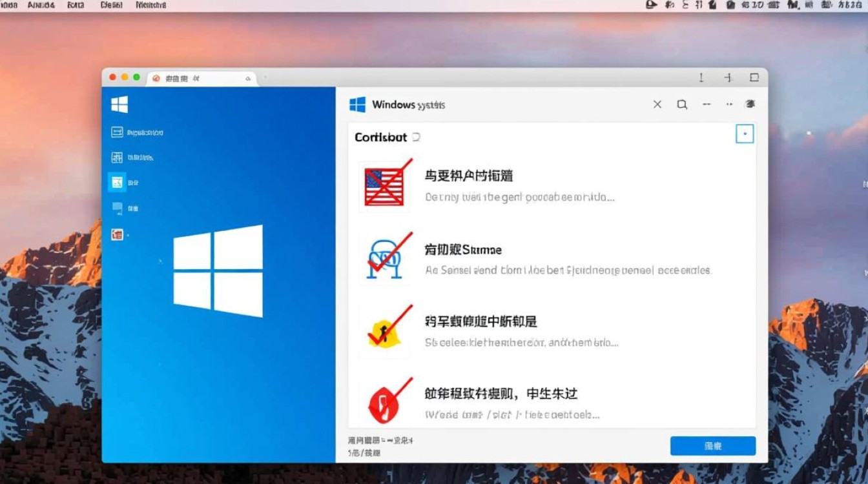This screenshot has width=868, height=484.
Task: Select the first sidebar navigation icon
Action: tap(119, 132)
